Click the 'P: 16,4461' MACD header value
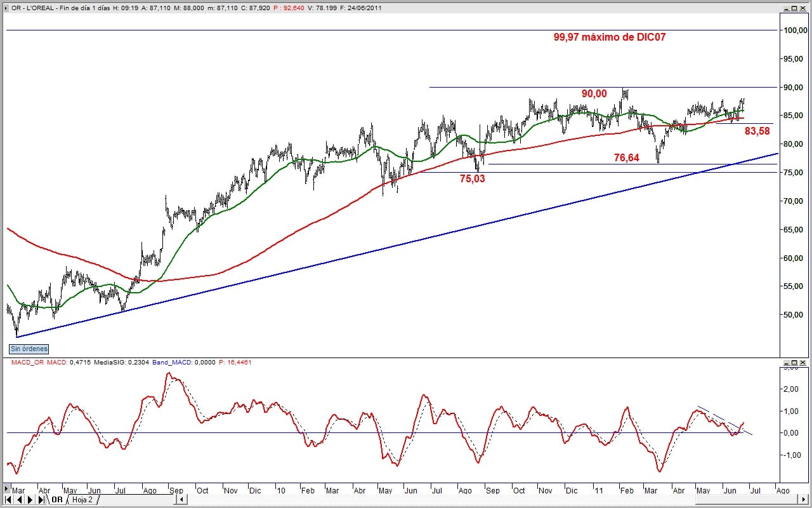The width and height of the screenshot is (812, 508). [235, 362]
